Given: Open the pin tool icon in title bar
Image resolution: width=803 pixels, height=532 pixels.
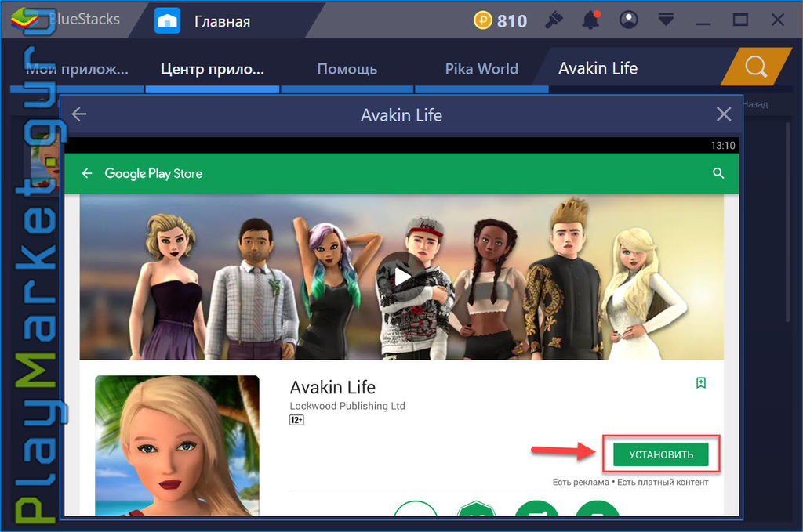Looking at the screenshot, I should point(554,20).
